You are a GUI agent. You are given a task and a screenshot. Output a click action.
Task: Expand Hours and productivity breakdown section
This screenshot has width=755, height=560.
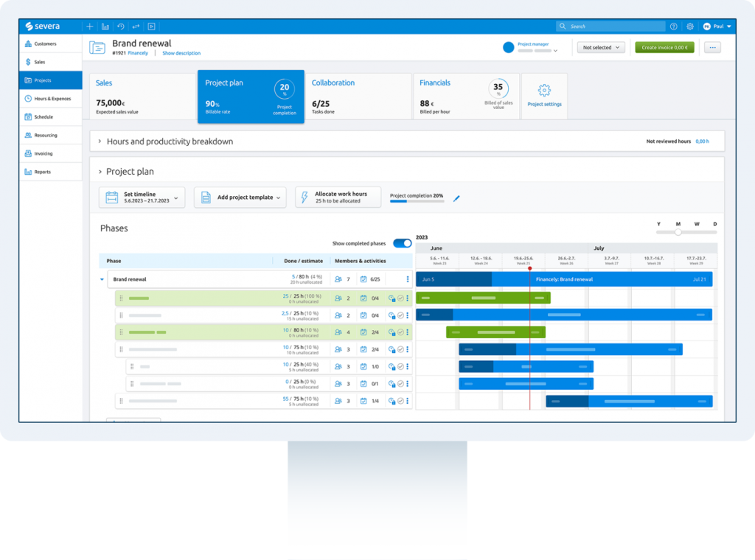(x=100, y=141)
